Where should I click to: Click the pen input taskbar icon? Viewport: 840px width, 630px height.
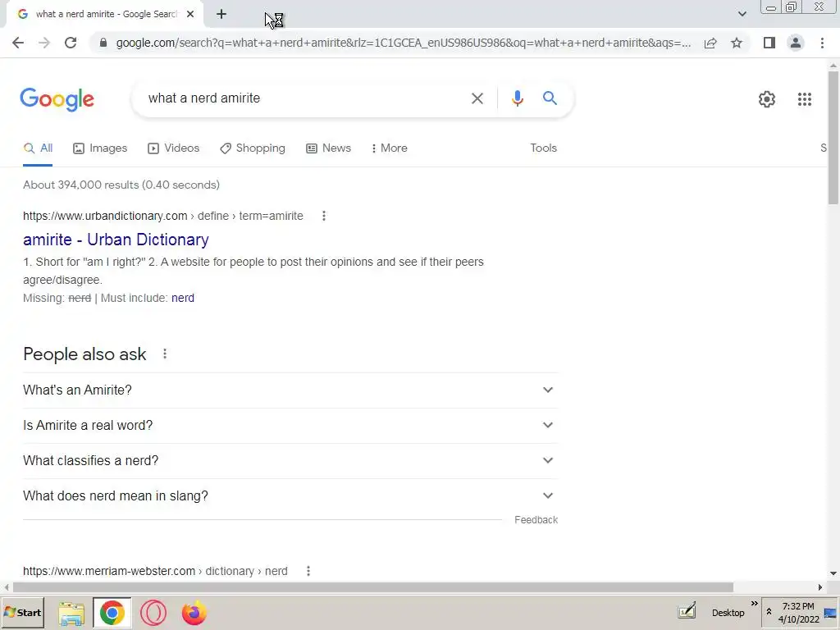[x=687, y=610]
